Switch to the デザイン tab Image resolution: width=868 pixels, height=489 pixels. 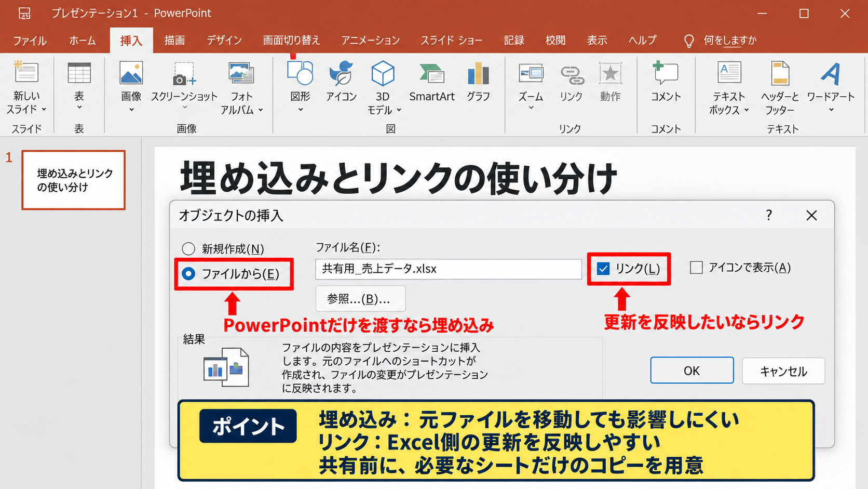tap(224, 41)
